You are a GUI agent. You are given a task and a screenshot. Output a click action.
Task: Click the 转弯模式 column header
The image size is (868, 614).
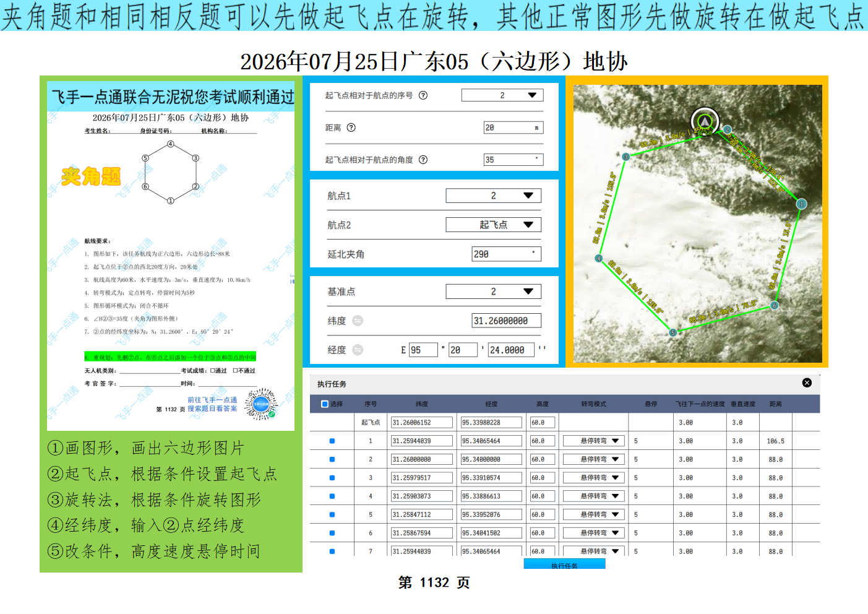[593, 404]
